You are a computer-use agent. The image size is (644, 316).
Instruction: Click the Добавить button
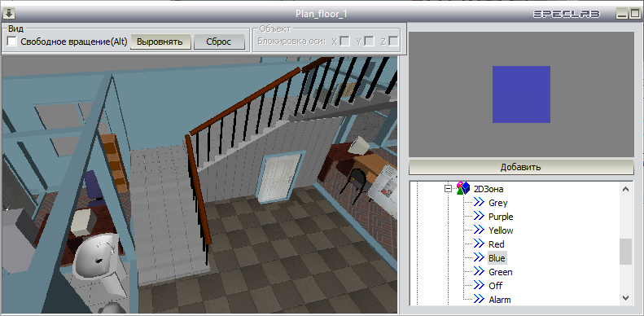pyautogui.click(x=521, y=167)
